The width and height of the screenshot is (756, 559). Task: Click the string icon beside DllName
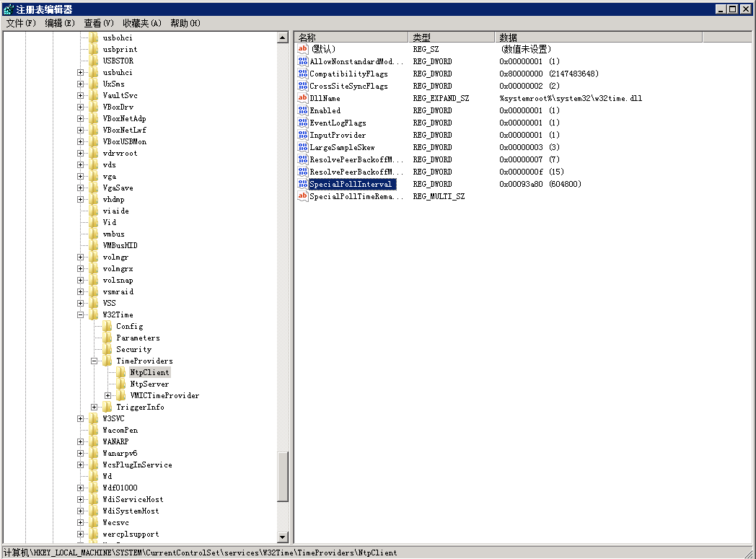coord(303,98)
